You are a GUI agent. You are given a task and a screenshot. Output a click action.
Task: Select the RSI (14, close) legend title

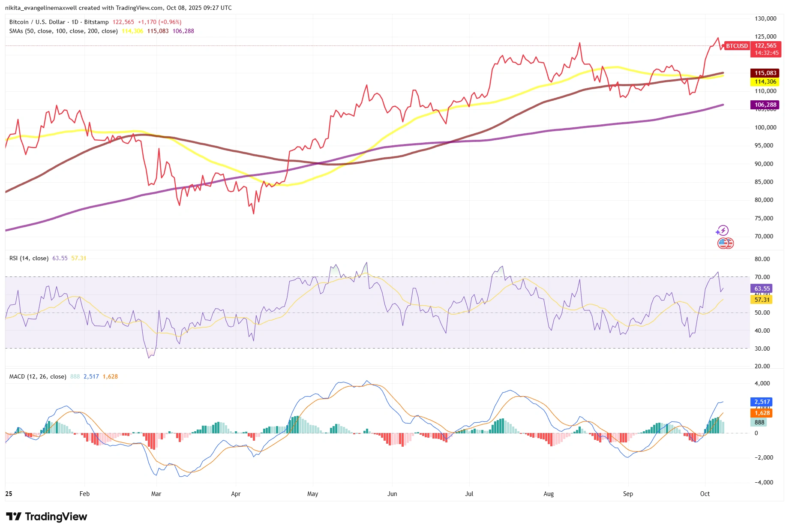tap(29, 258)
